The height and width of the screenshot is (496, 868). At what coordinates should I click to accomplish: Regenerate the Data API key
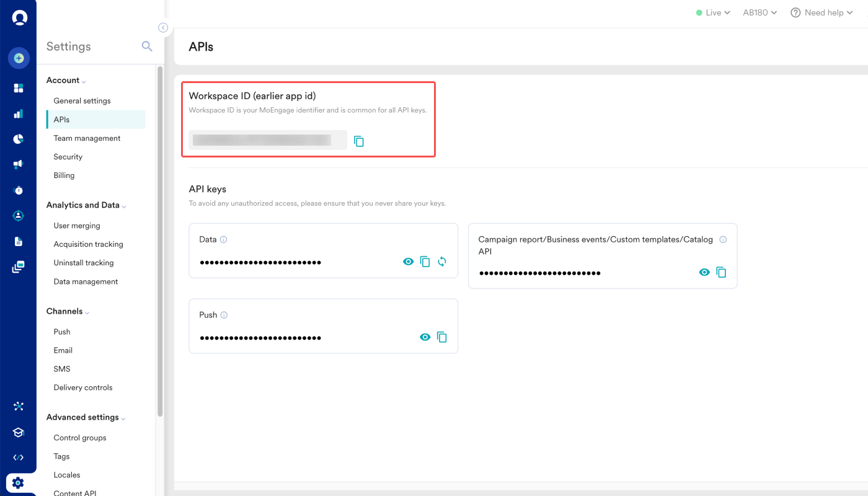[x=442, y=262]
